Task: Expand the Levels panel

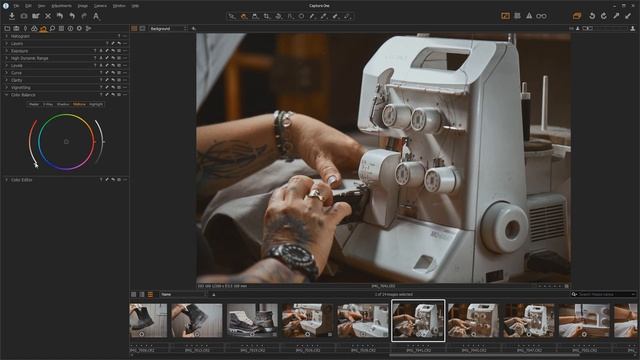Action: (7, 65)
